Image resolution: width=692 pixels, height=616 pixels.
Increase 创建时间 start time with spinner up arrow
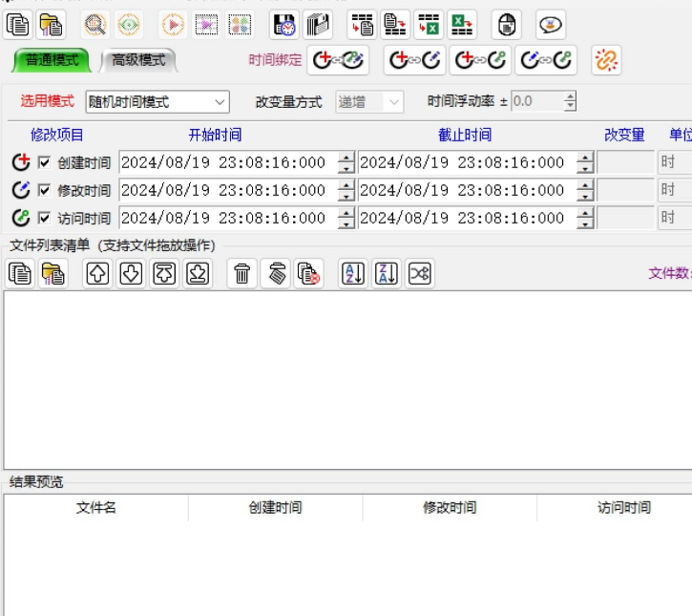point(346,158)
